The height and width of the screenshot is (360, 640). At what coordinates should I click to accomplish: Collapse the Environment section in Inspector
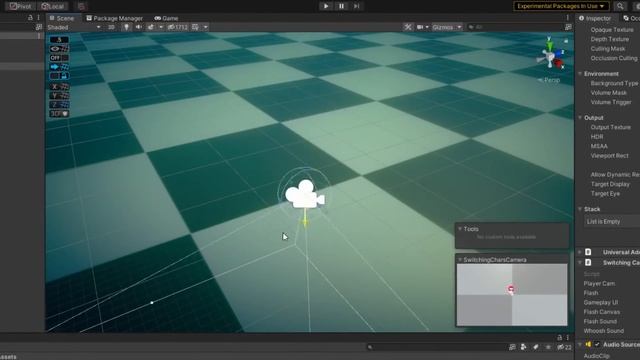[x=580, y=74]
